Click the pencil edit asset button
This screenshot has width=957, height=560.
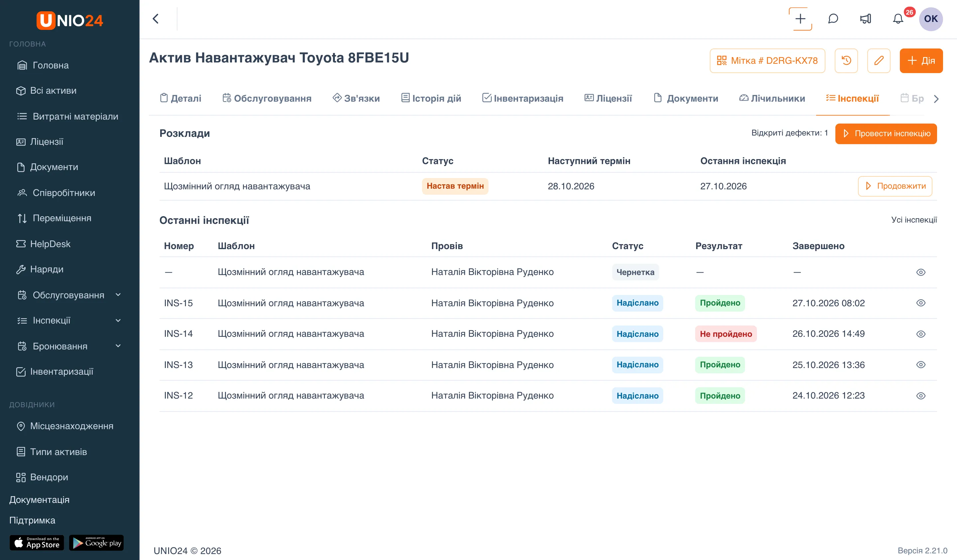point(879,61)
